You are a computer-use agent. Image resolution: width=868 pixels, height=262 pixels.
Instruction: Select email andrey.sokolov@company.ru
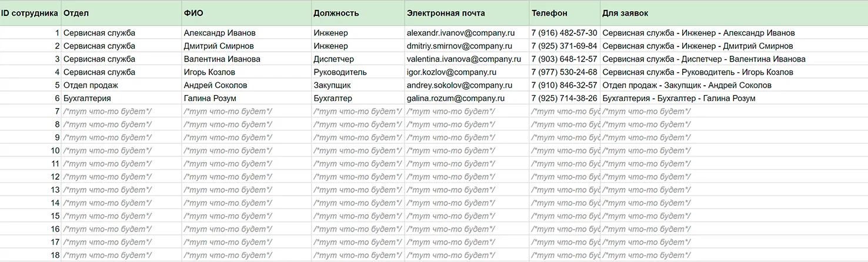(467, 85)
